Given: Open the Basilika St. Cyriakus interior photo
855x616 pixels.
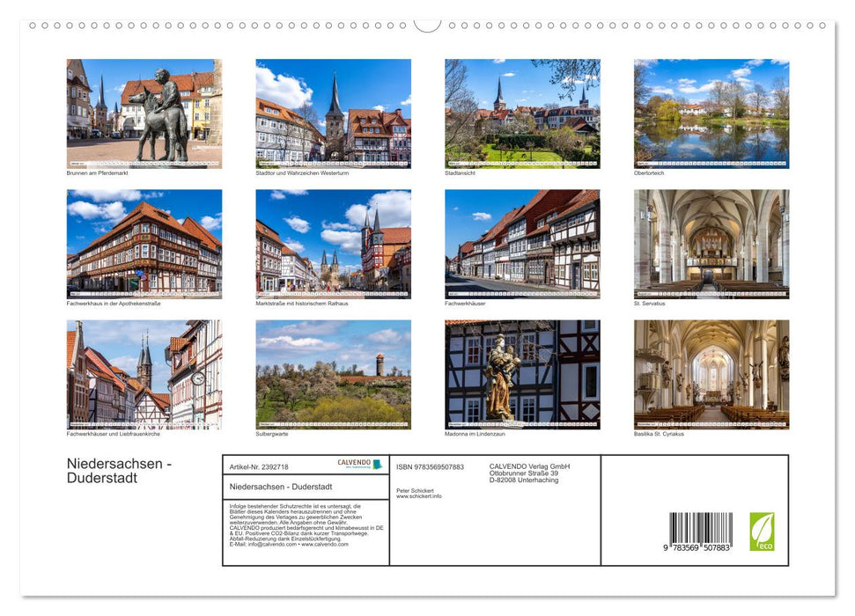Looking at the screenshot, I should coord(711,375).
